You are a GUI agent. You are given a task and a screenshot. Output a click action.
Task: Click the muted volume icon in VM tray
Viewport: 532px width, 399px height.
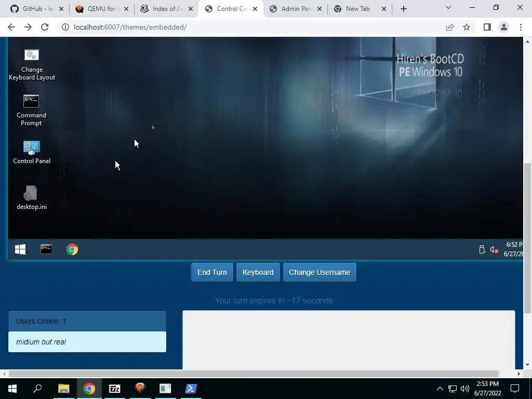(x=495, y=250)
